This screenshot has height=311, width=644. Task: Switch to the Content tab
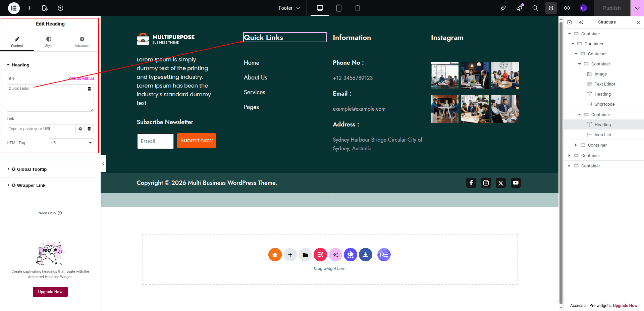point(17,42)
